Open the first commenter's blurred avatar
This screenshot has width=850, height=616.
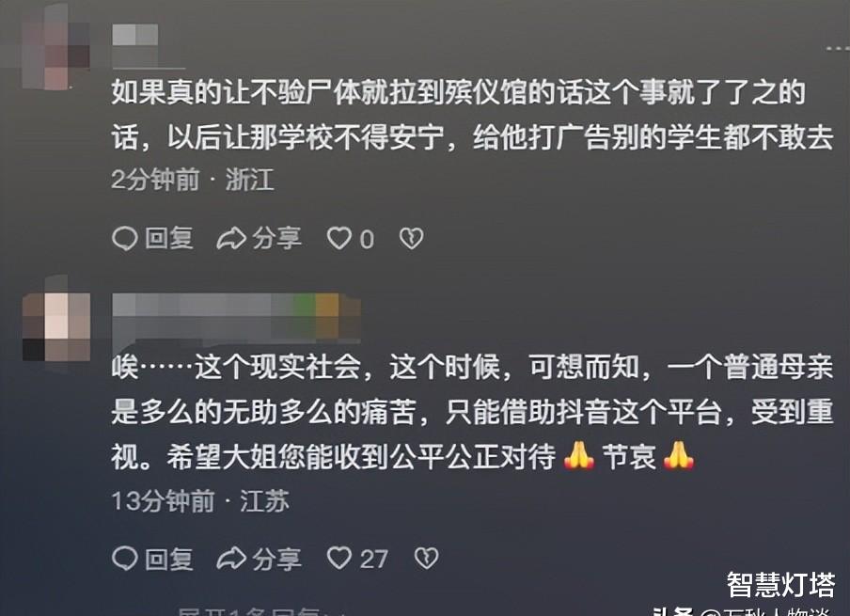point(56,47)
